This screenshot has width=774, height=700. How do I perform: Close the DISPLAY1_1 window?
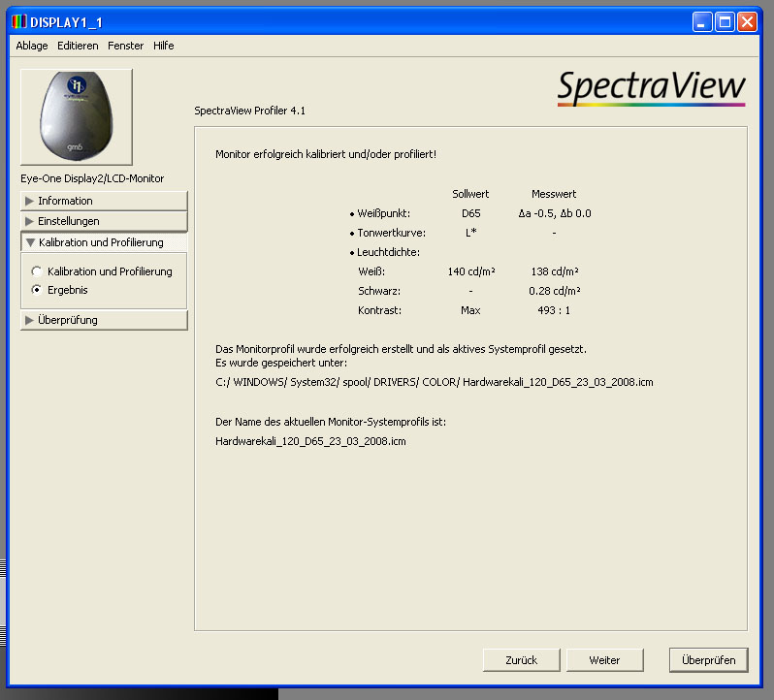pyautogui.click(x=746, y=21)
